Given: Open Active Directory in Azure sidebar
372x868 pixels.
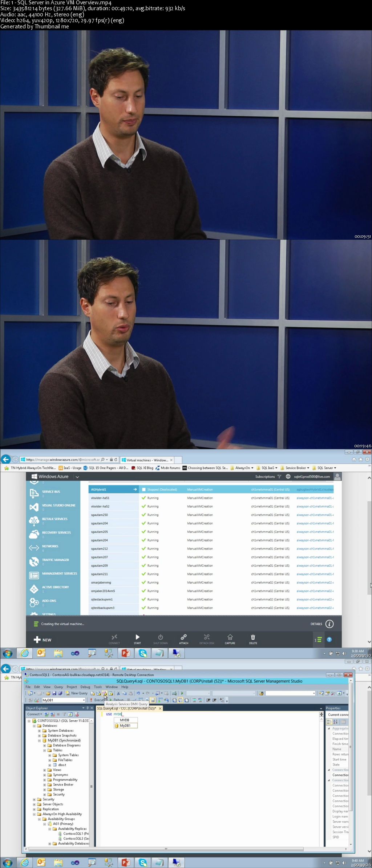Looking at the screenshot, I should (53, 589).
